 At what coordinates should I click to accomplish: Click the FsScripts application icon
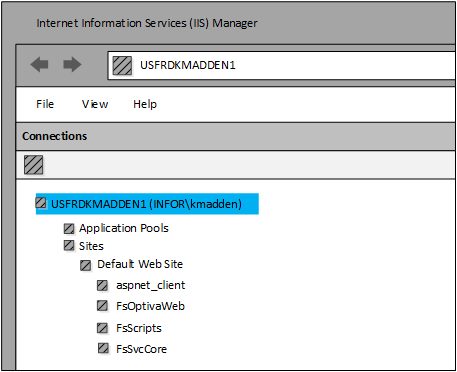tap(102, 328)
